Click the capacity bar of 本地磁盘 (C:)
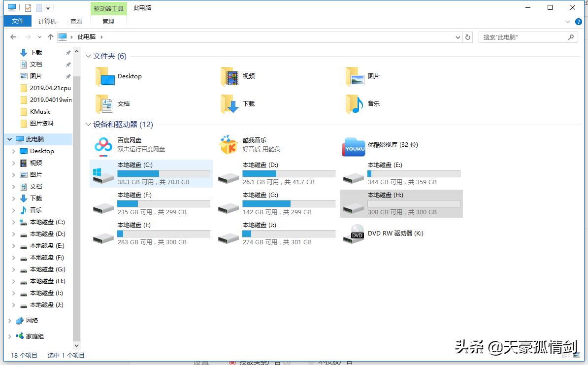Viewport: 588px width, 365px height. [x=163, y=173]
